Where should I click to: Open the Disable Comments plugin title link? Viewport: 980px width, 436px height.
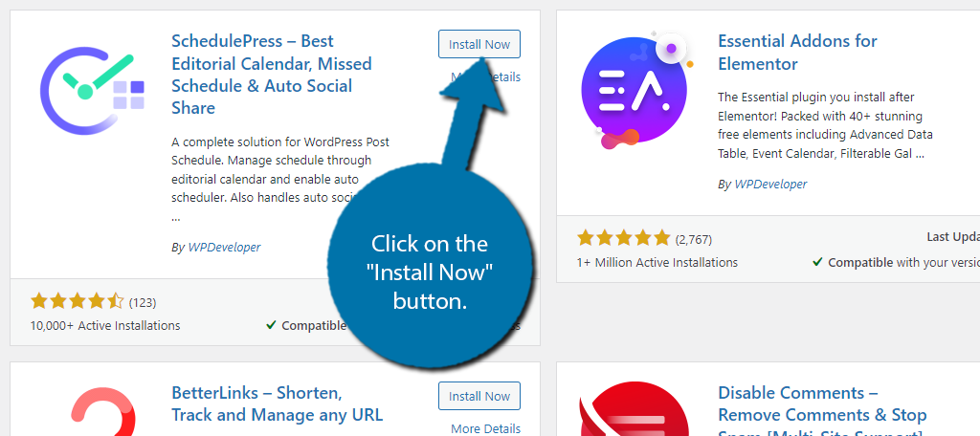click(x=822, y=409)
